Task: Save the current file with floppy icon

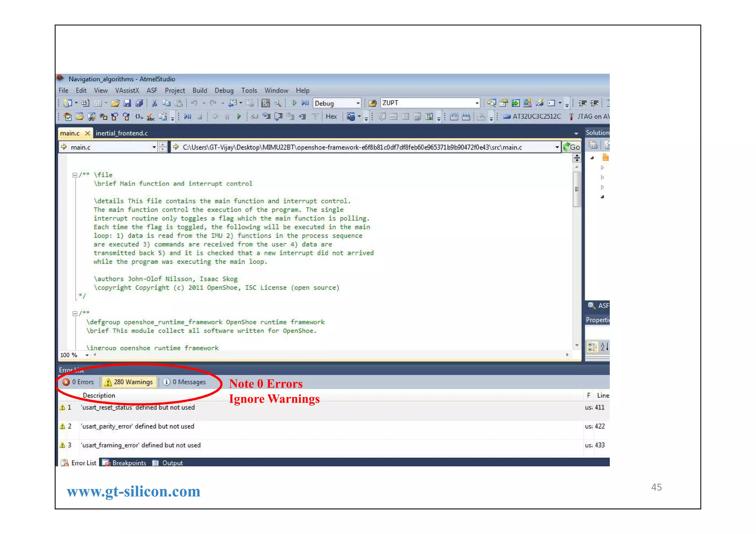Action: (x=127, y=103)
